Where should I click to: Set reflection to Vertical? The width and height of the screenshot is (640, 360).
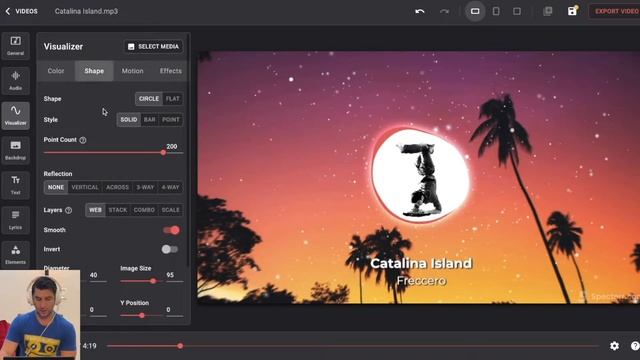tap(85, 187)
